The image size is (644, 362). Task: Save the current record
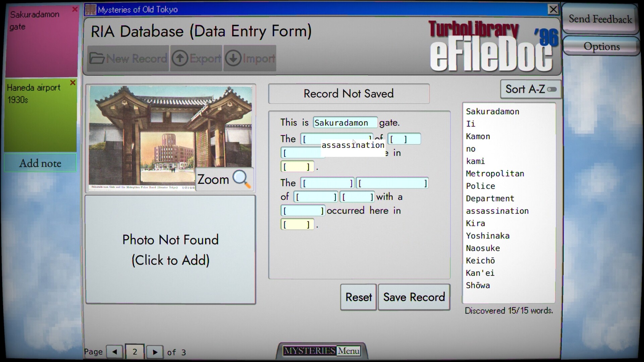[x=414, y=297]
